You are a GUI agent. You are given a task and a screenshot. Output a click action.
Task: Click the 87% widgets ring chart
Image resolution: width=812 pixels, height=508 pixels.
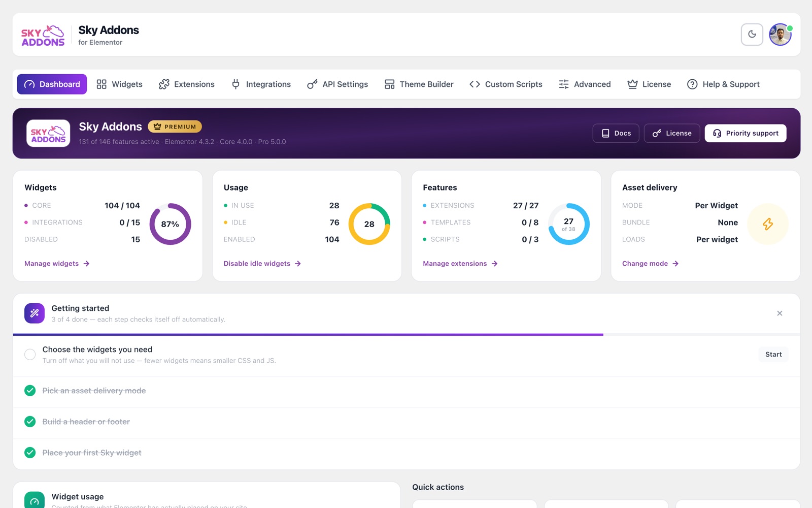[x=170, y=224]
